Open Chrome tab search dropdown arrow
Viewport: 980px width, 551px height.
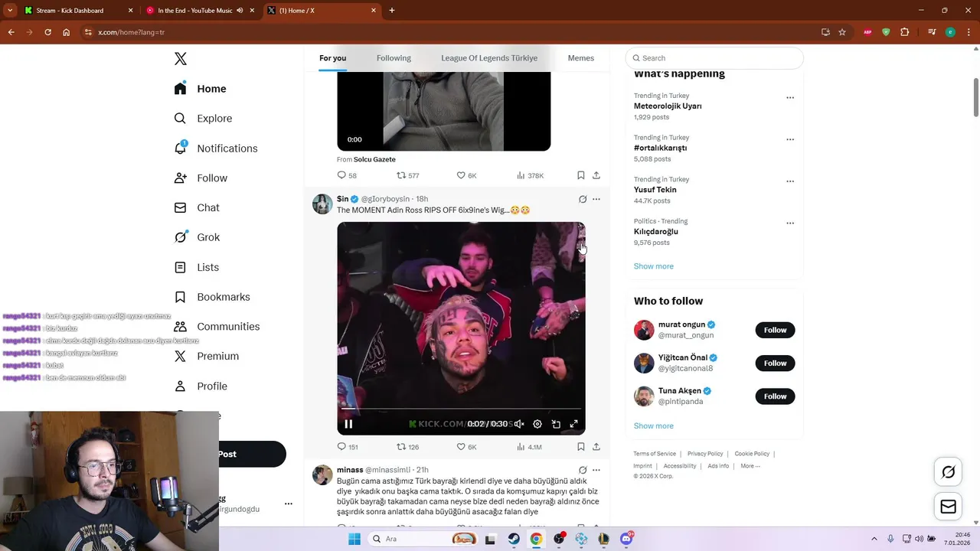click(10, 11)
